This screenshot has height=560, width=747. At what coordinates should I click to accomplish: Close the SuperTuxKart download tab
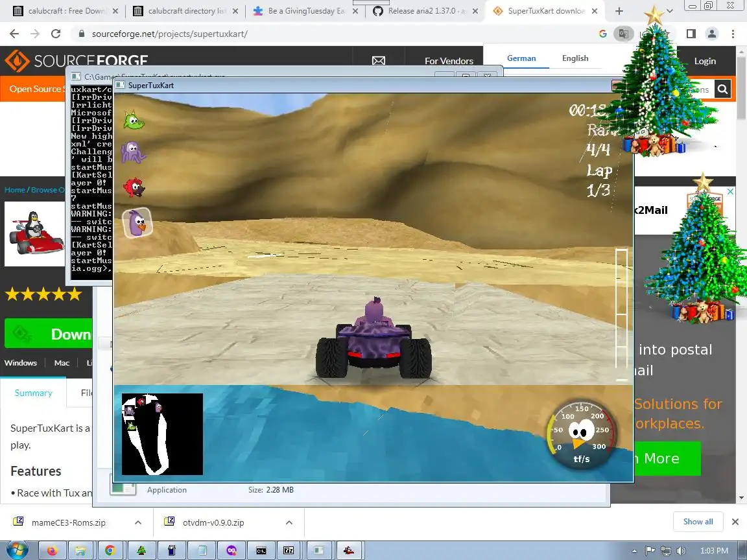[x=595, y=11]
